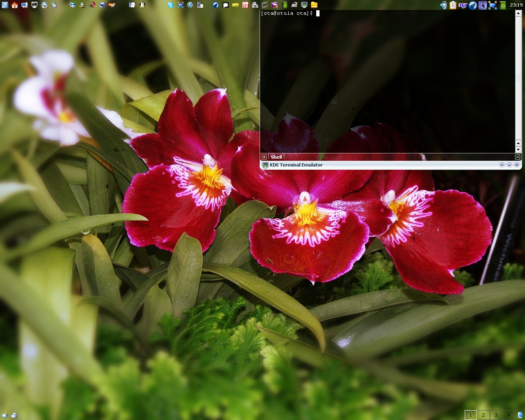The width and height of the screenshot is (525, 420).
Task: Click the second bottom-left panel icon
Action: (x=14, y=415)
